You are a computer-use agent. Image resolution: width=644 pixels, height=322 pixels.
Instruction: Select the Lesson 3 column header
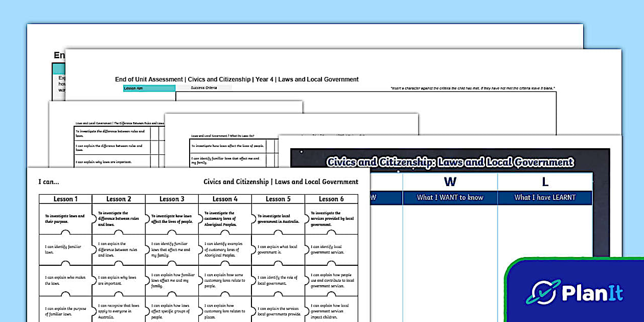point(172,199)
